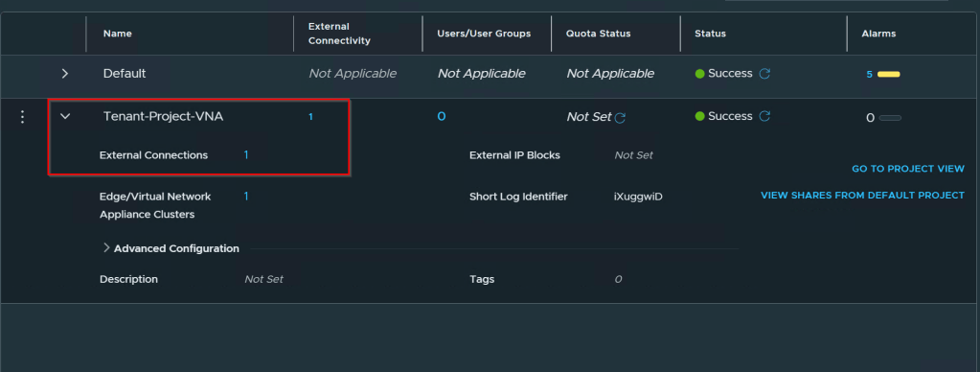Refresh status of Tenant-Project-VNA project
Viewport: 980px width, 372px height.
pyautogui.click(x=763, y=116)
